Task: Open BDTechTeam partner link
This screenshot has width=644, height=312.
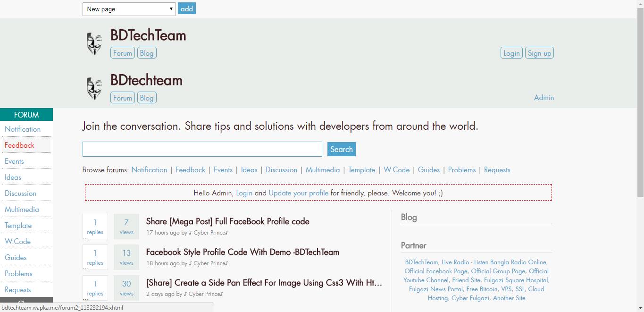Action: (x=421, y=262)
